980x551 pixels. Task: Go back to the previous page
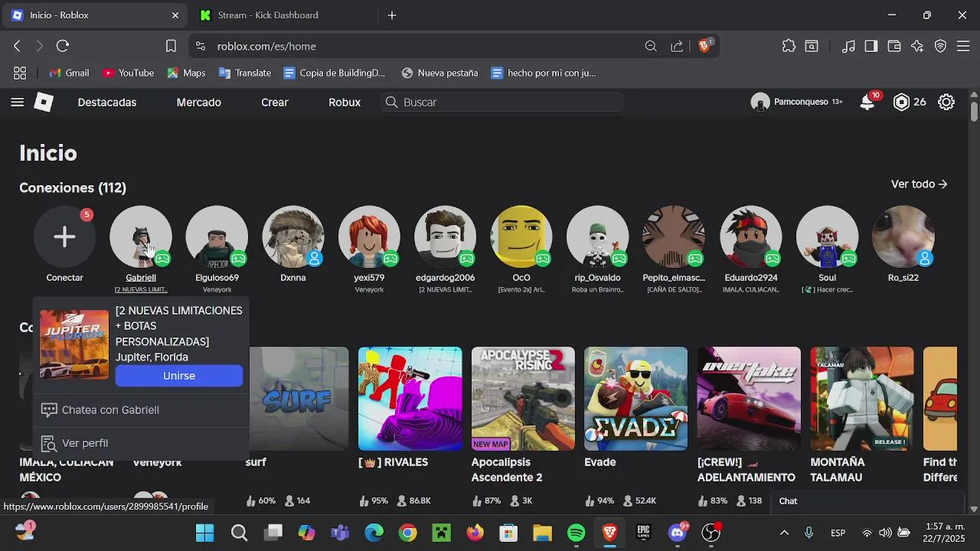coord(17,46)
